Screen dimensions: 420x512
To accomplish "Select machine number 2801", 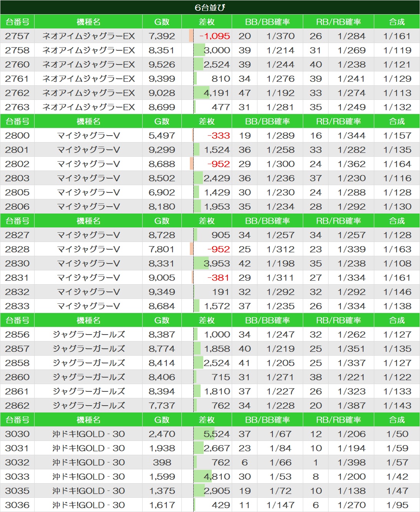I will coord(17,150).
